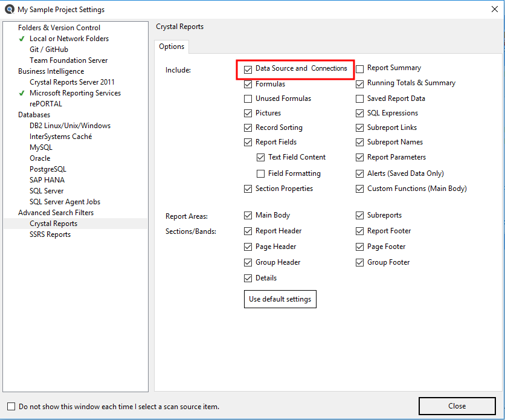
Task: Toggle Group Header checkbox
Action: [248, 263]
